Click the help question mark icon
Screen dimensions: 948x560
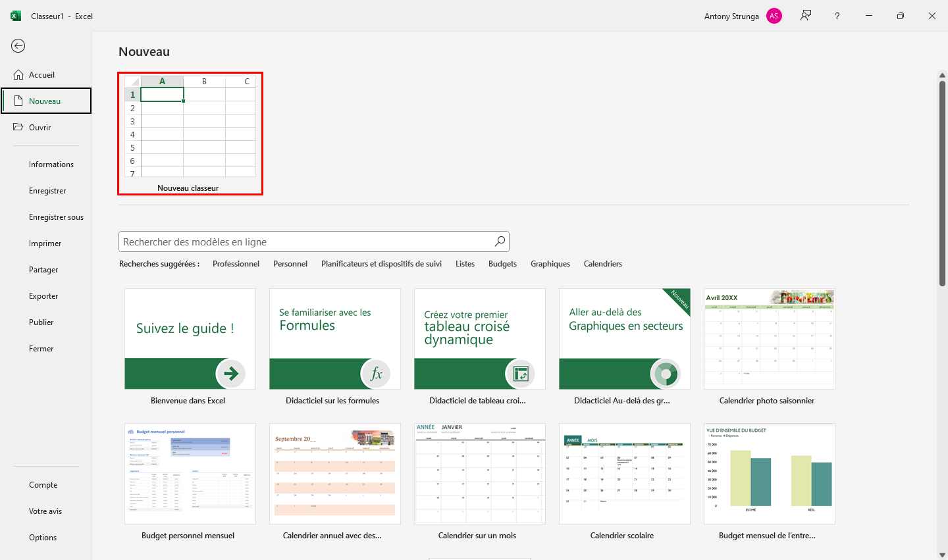(837, 16)
